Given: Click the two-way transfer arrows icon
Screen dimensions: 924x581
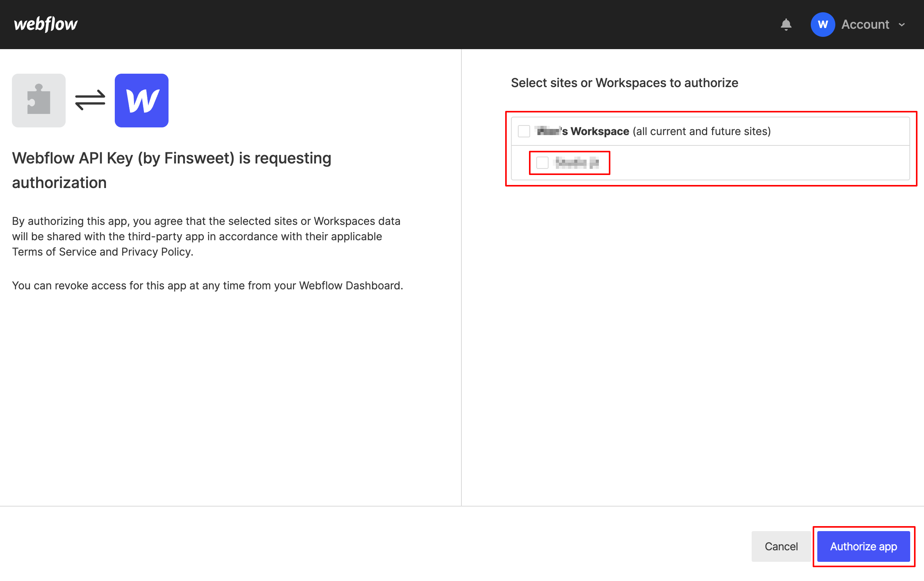Looking at the screenshot, I should click(x=90, y=100).
